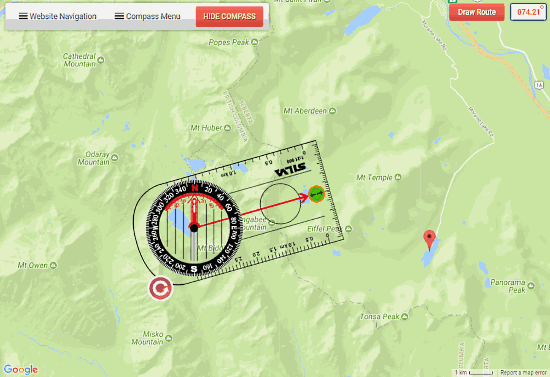Screen dimensions: 550x377
Task: Click the Cathedral Mountain peak icon
Action: tap(101, 60)
